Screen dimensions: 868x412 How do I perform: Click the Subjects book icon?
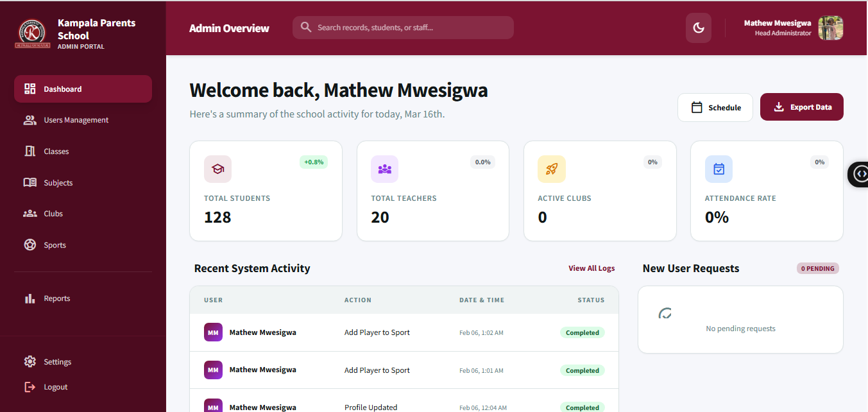[x=30, y=182]
